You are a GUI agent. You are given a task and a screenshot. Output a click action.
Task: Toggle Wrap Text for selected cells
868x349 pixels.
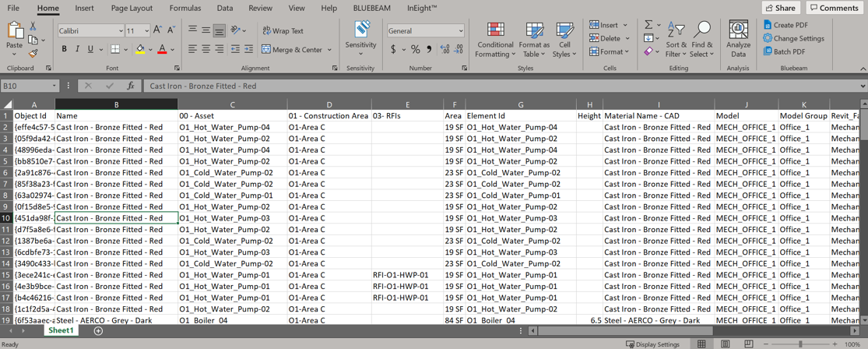coord(283,31)
